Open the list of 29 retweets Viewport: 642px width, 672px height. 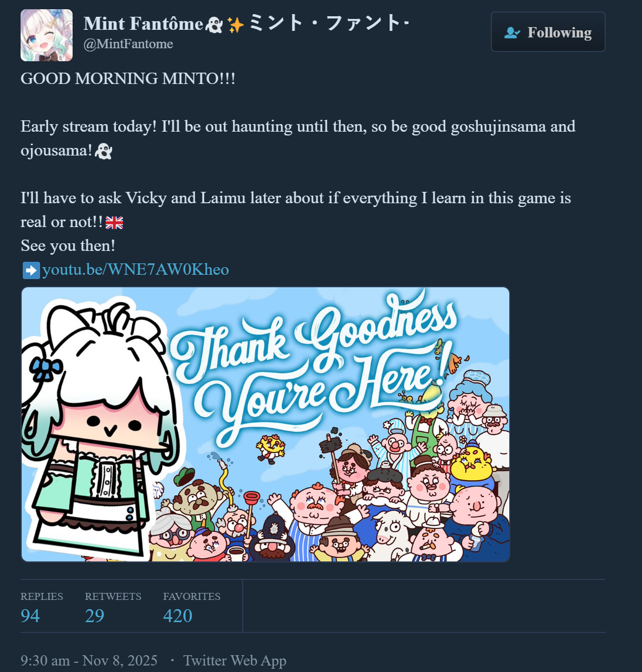(95, 616)
